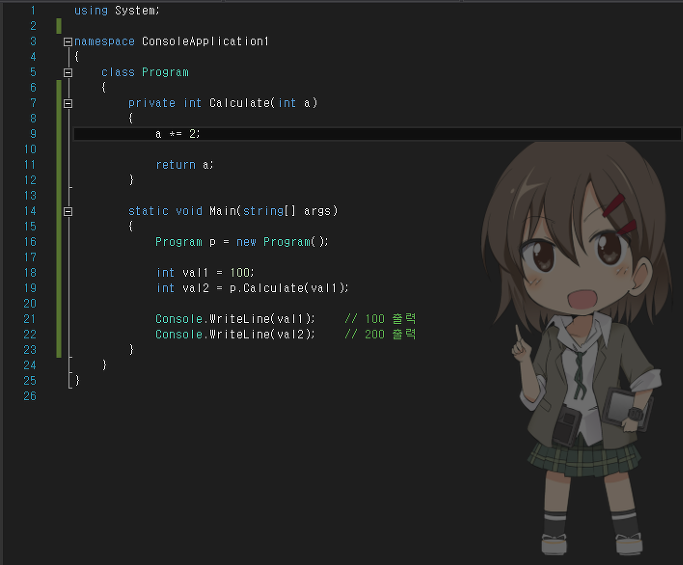Collapse the Calculate method block
The width and height of the screenshot is (683, 565).
click(68, 104)
